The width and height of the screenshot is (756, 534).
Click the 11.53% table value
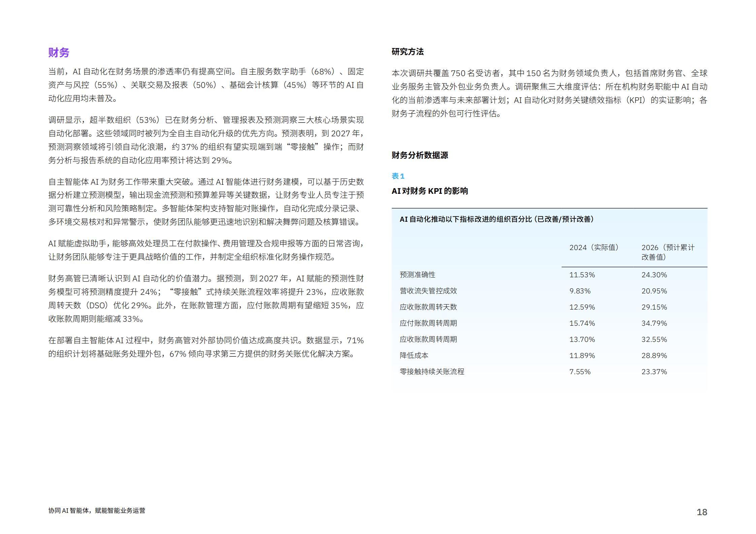tap(582, 275)
